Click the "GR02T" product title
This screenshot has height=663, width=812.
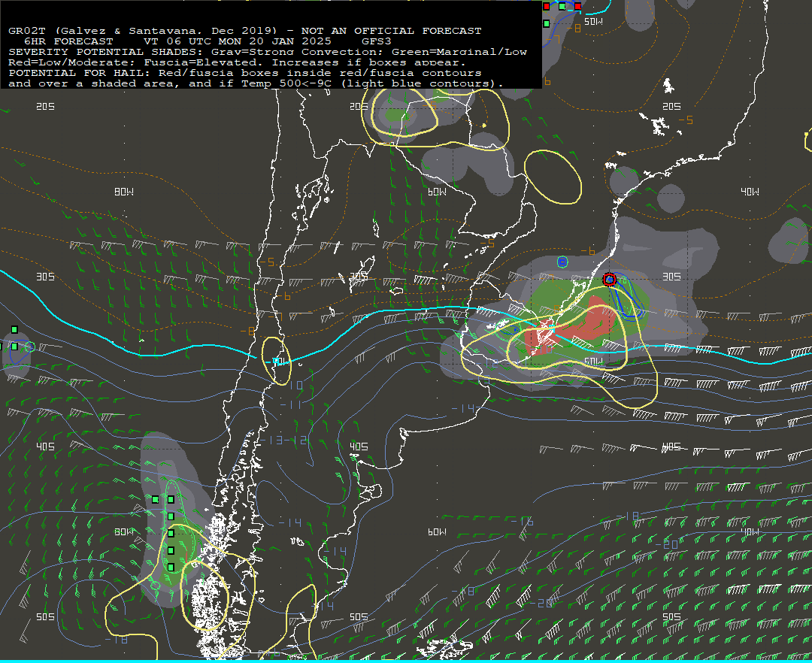(x=27, y=31)
